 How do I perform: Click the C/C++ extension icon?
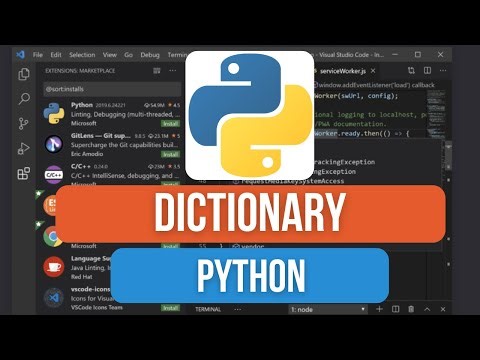[x=54, y=175]
